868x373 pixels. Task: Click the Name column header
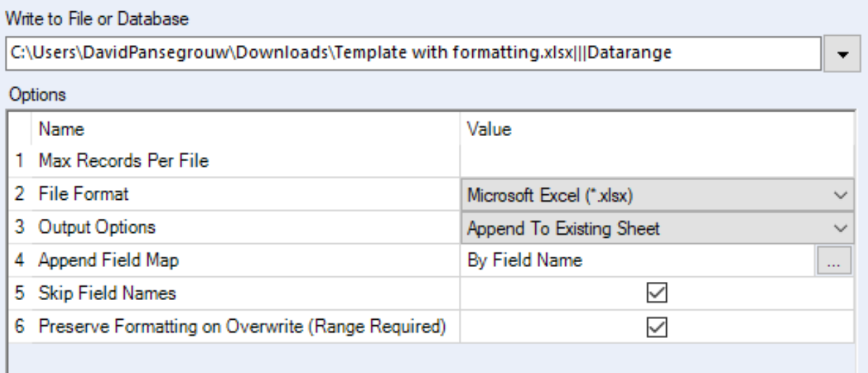(60, 130)
